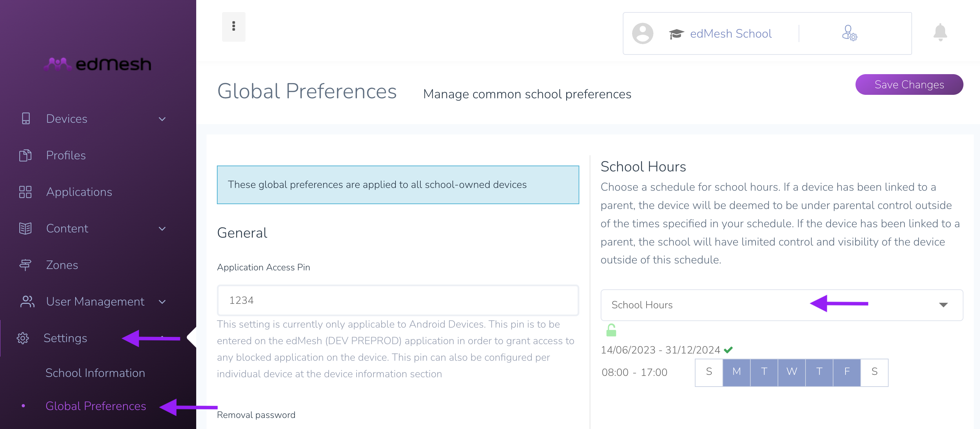Click the Save Changes button
Viewport: 980px width, 429px height.
[x=909, y=84]
